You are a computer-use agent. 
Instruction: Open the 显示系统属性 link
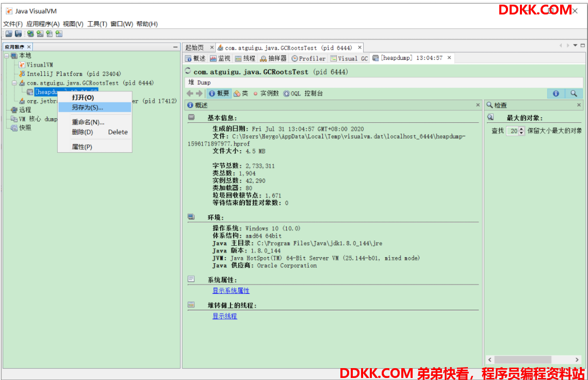pyautogui.click(x=231, y=291)
